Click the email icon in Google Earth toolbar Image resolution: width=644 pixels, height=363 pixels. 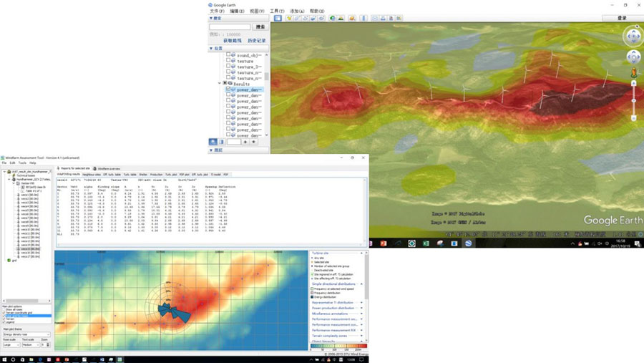pos(374,18)
